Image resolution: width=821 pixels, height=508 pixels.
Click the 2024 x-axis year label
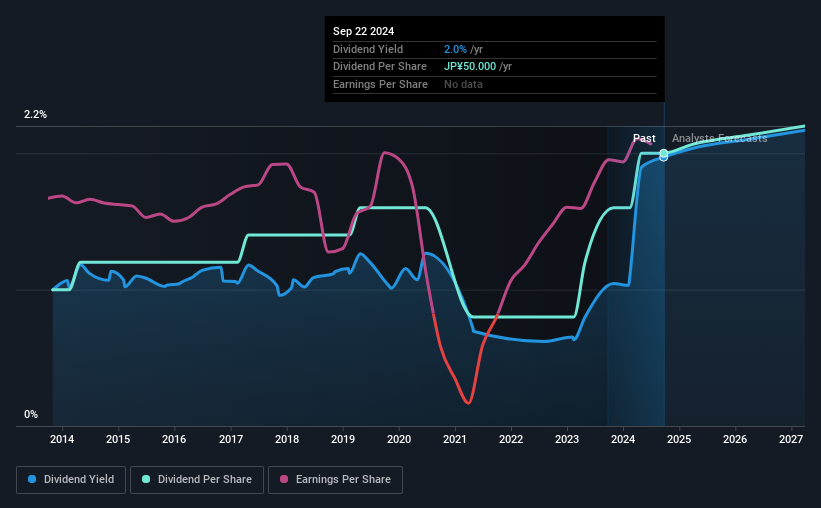[x=623, y=439]
